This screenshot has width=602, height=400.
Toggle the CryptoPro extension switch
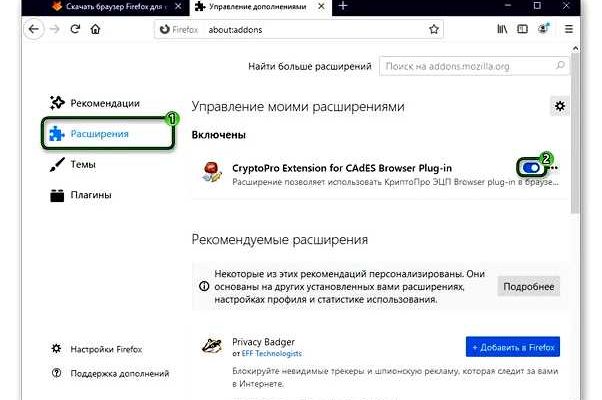point(531,168)
